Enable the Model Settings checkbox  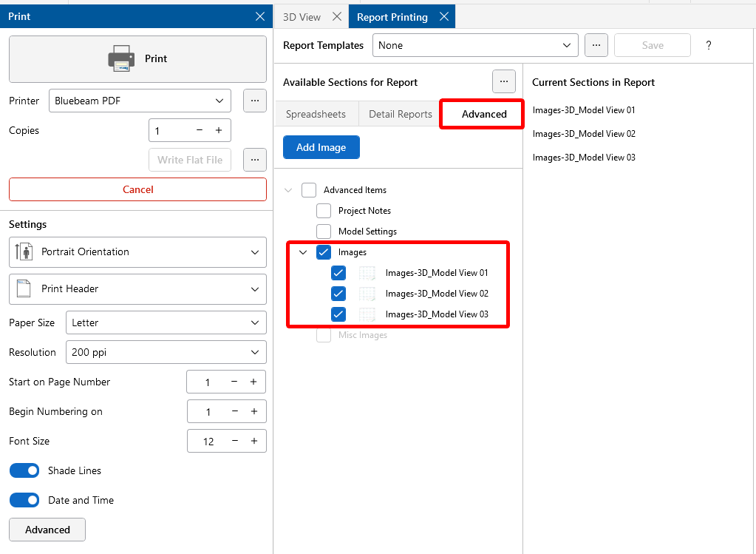click(x=324, y=232)
